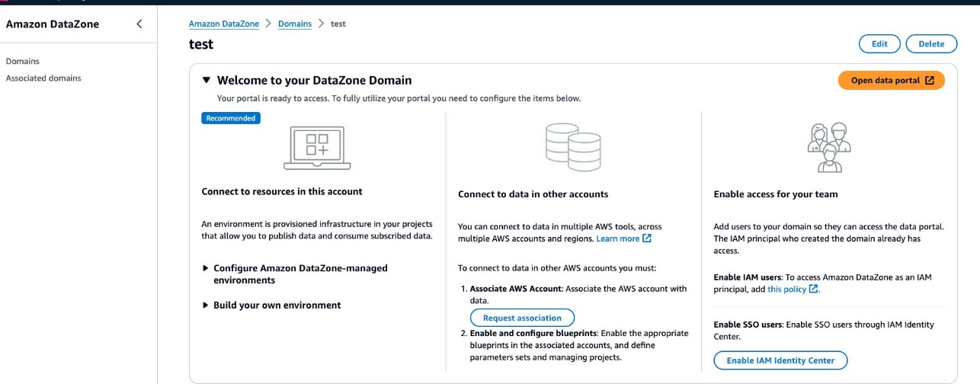Click the Enable and configure blueprints step text
Image resolution: width=980 pixels, height=384 pixels.
[579, 345]
